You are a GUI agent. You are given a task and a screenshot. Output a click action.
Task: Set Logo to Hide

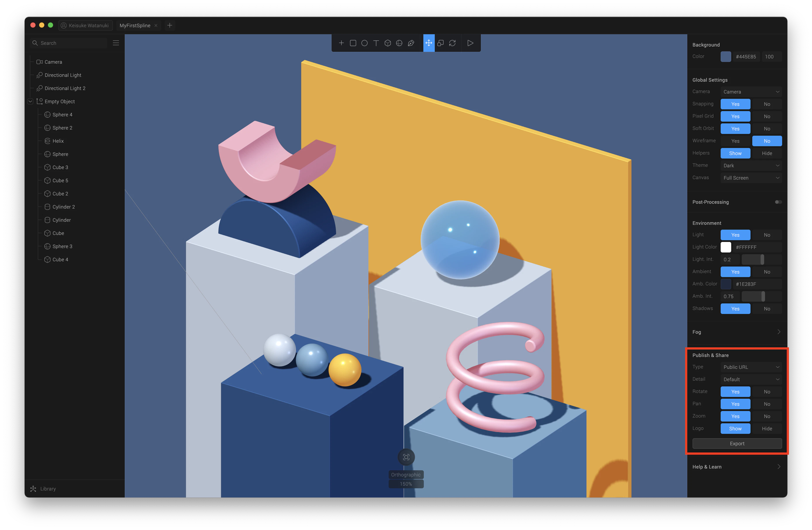[767, 428]
